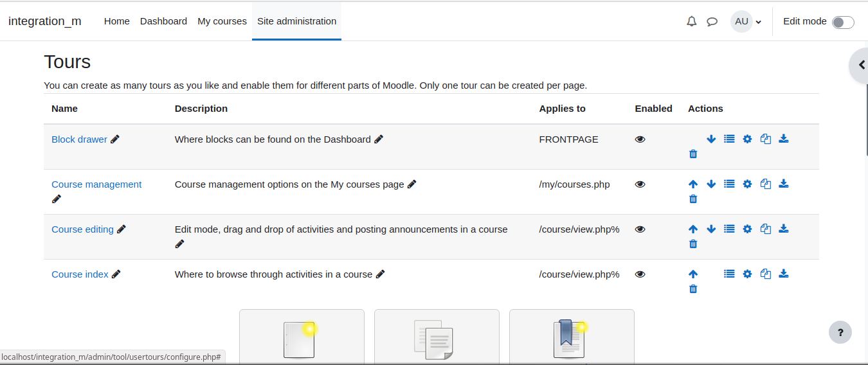Image resolution: width=868 pixels, height=365 pixels.
Task: Open settings gear for Course editing tour
Action: click(x=747, y=229)
